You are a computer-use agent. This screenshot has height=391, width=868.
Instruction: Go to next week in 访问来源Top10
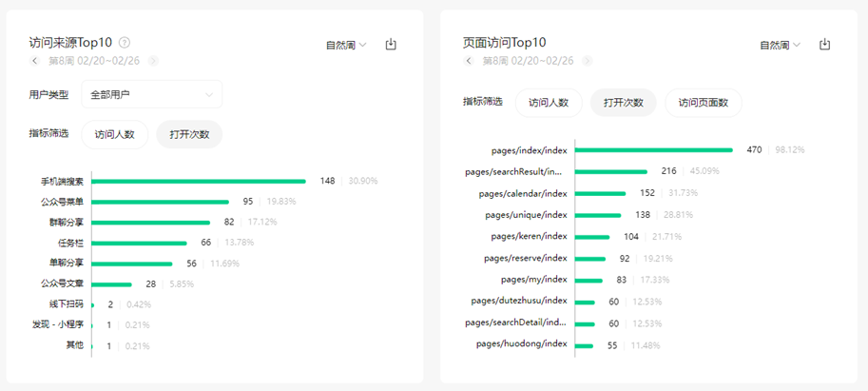click(x=153, y=61)
